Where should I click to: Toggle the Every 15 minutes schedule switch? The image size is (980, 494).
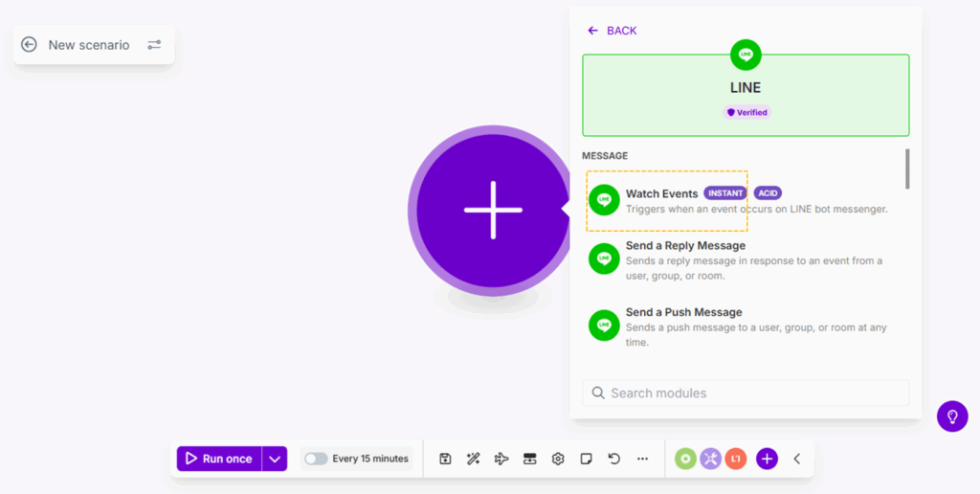point(316,459)
